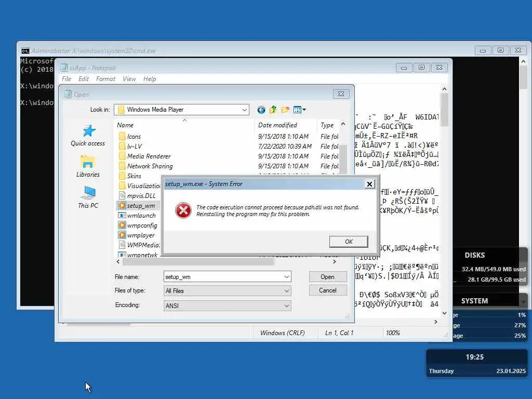Open the Notepad Help menu

[x=150, y=79]
